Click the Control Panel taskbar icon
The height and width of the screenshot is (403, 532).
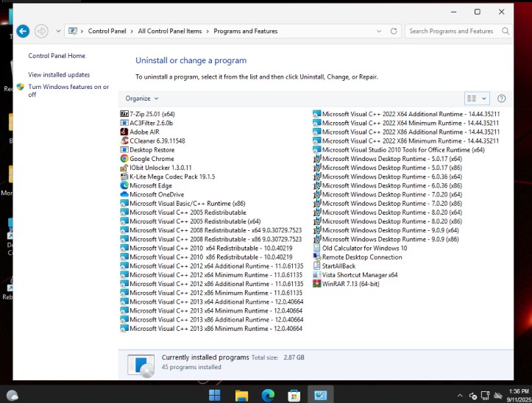click(x=320, y=395)
